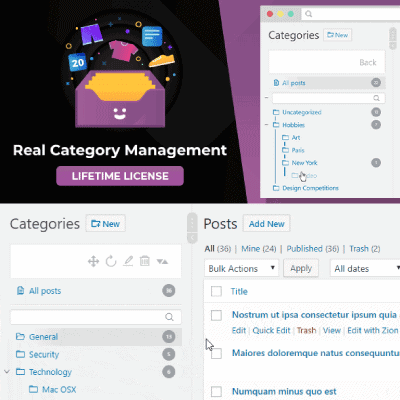The height and width of the screenshot is (400, 400).
Task: Click the browser address bar search icon
Action: pyautogui.click(x=309, y=14)
